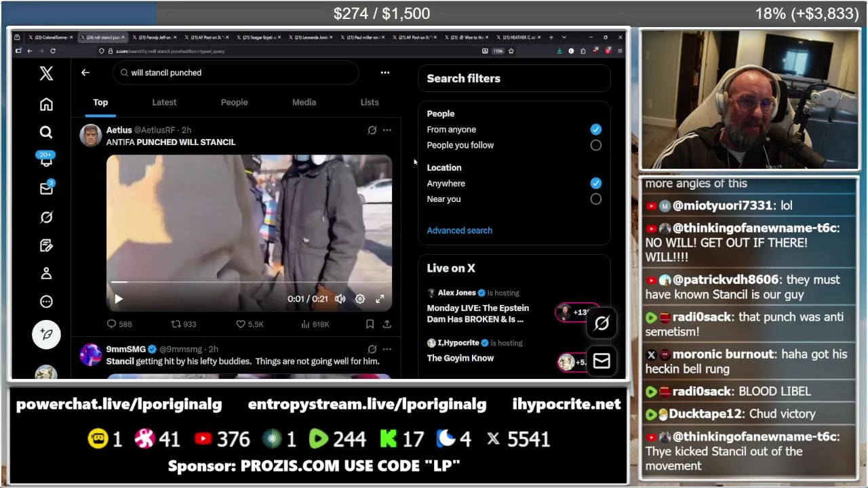Click Grok icon on Aetius post
The height and width of the screenshot is (488, 868).
[372, 130]
